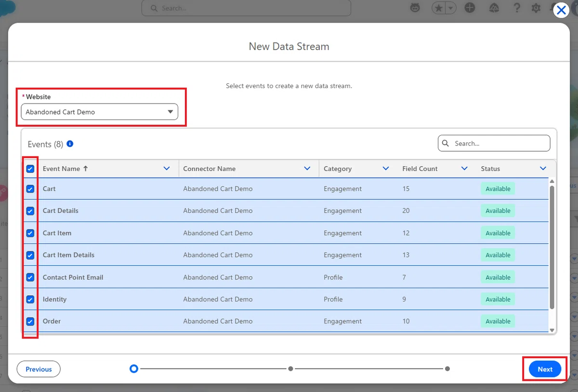Click the Cart event name
The height and width of the screenshot is (392, 578).
click(x=49, y=189)
